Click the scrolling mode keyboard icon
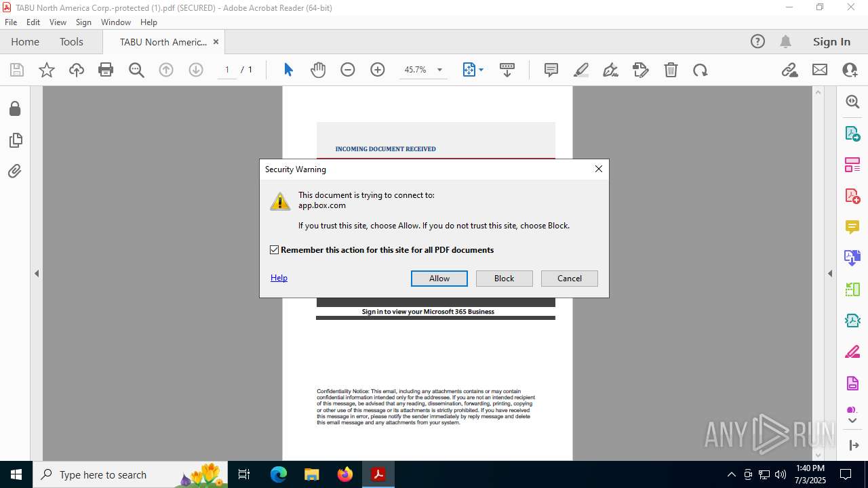This screenshot has height=488, width=868. click(x=507, y=70)
